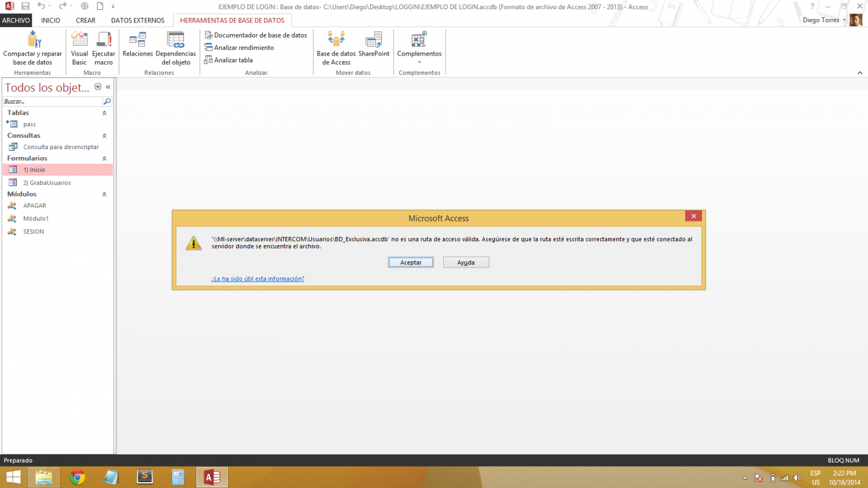Open the notebook app from taskbar

(111, 477)
